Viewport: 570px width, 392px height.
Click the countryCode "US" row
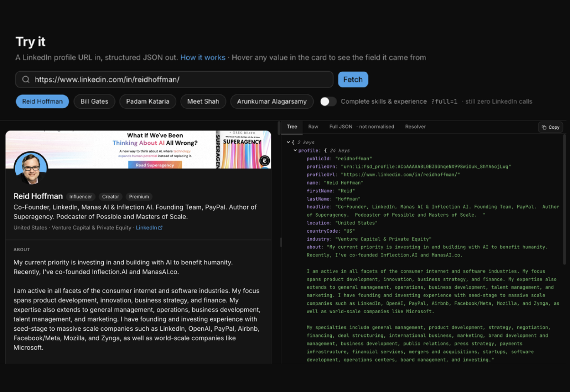[x=331, y=231]
